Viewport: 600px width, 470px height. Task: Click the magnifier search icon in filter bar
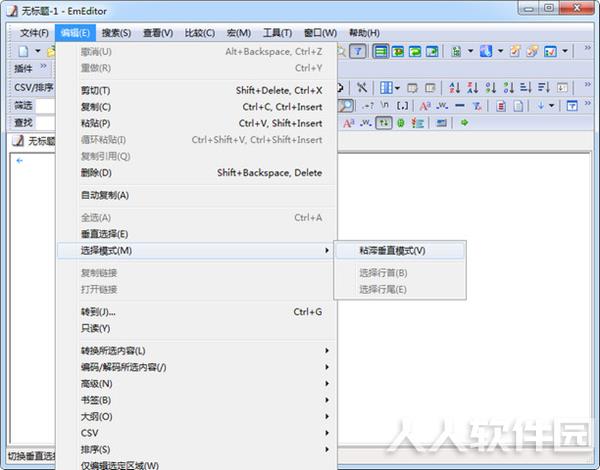[346, 106]
